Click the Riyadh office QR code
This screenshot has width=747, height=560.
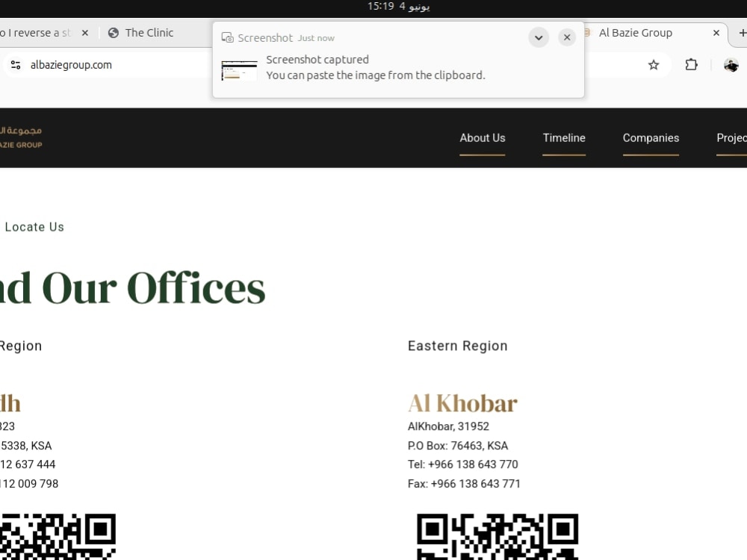click(58, 536)
